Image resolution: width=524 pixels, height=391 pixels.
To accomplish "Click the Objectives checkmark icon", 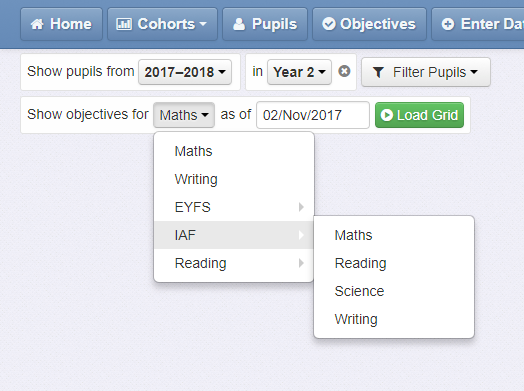I will [329, 24].
